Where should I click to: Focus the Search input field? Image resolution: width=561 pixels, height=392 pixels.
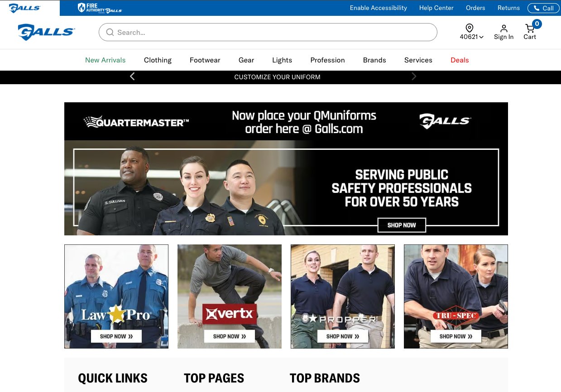coord(268,32)
